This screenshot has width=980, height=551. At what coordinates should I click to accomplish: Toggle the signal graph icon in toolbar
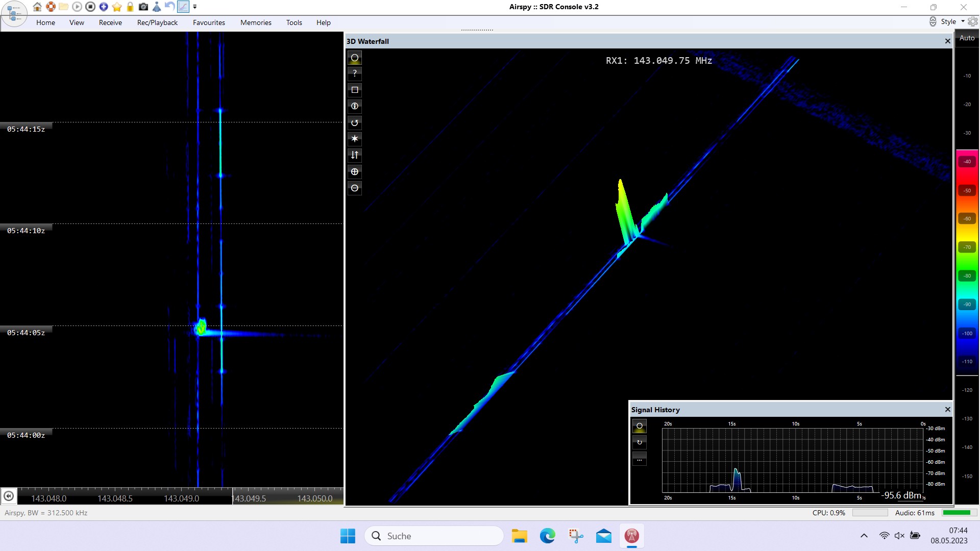[183, 7]
